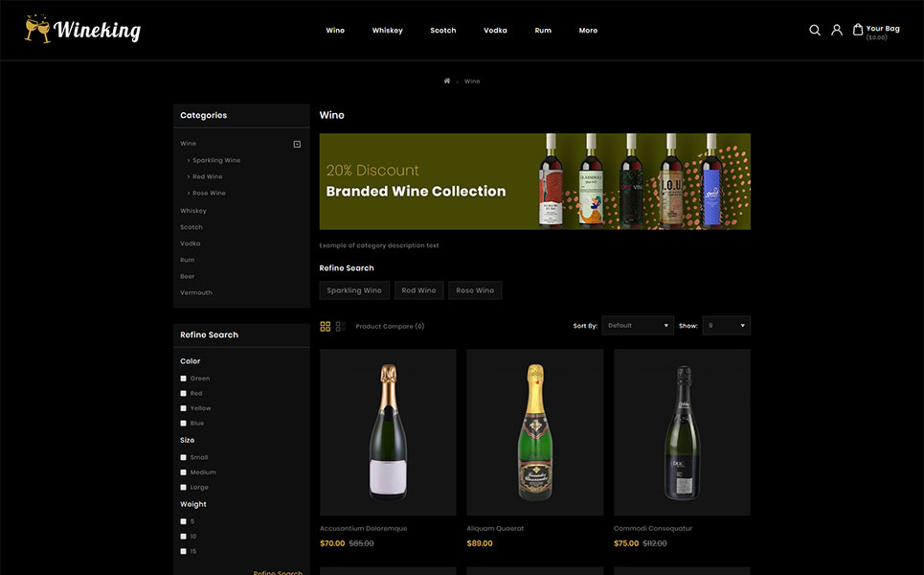Open the search icon in header
924x575 pixels.
(815, 30)
